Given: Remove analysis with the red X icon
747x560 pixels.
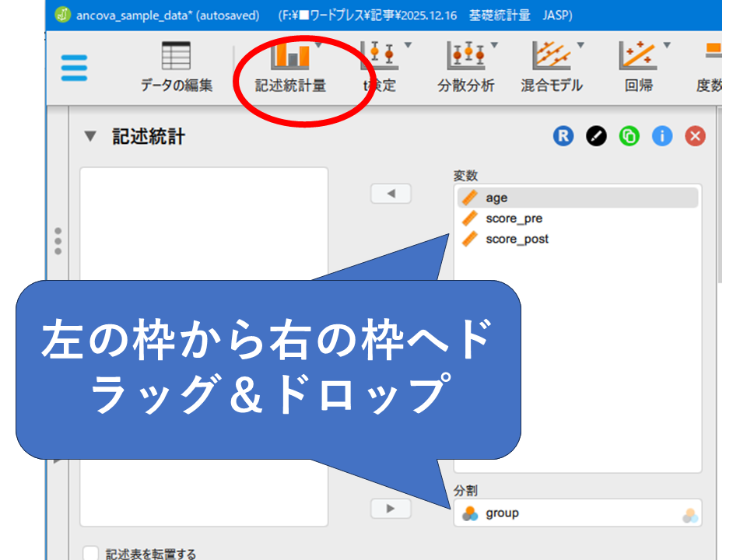Looking at the screenshot, I should pos(695,137).
